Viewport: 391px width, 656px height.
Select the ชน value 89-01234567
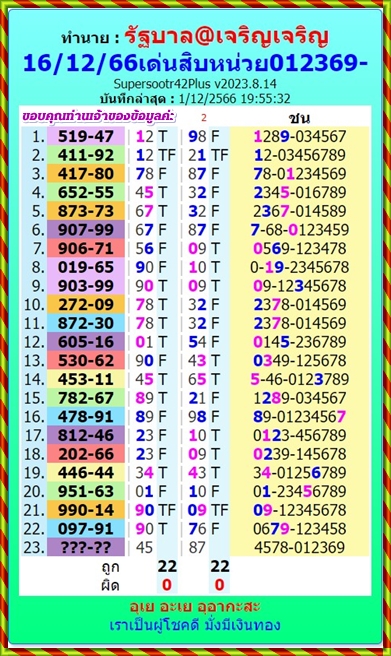pos(300,417)
